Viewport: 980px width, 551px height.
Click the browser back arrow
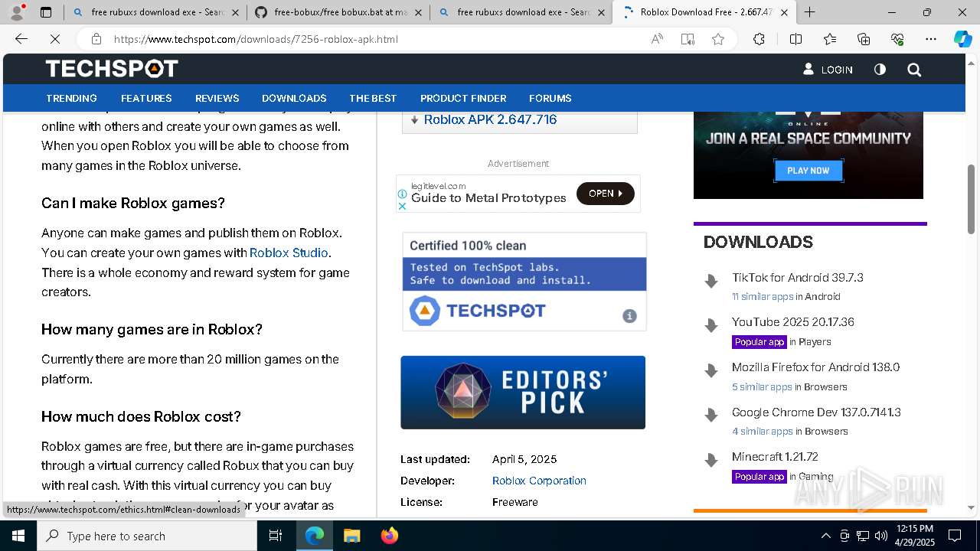[x=21, y=39]
